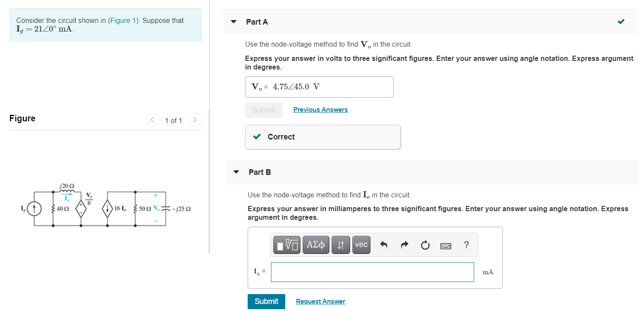This screenshot has height=323, width=644.
Task: Collapse the Part B section
Action: (x=236, y=172)
